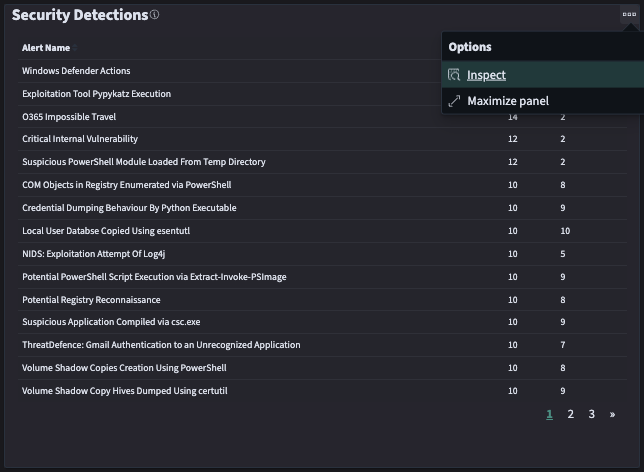Sort by the Alert Name column header
The height and width of the screenshot is (472, 644).
pyautogui.click(x=46, y=48)
